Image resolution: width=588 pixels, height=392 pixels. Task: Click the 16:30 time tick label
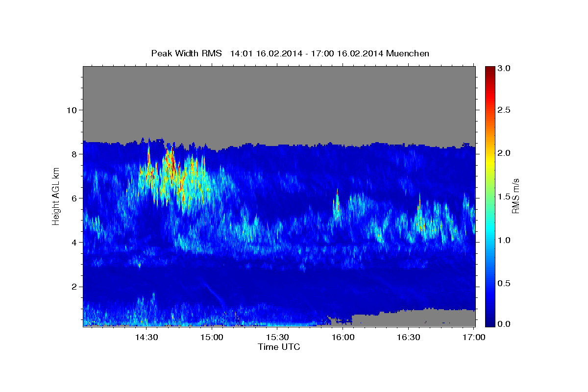(x=409, y=337)
